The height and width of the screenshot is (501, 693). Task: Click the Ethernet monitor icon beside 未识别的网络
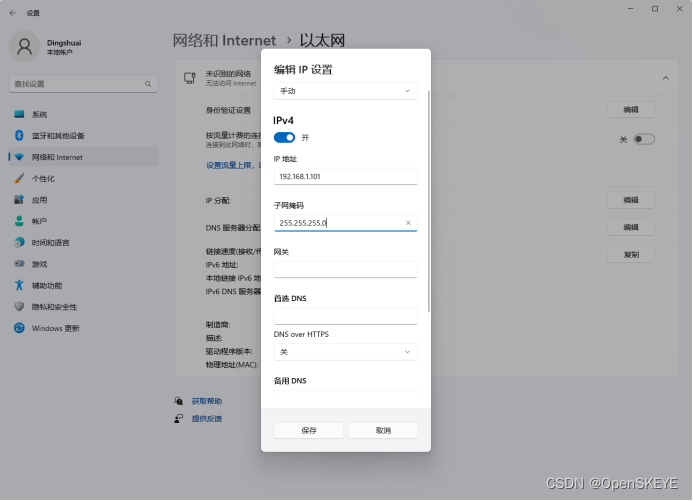(190, 78)
